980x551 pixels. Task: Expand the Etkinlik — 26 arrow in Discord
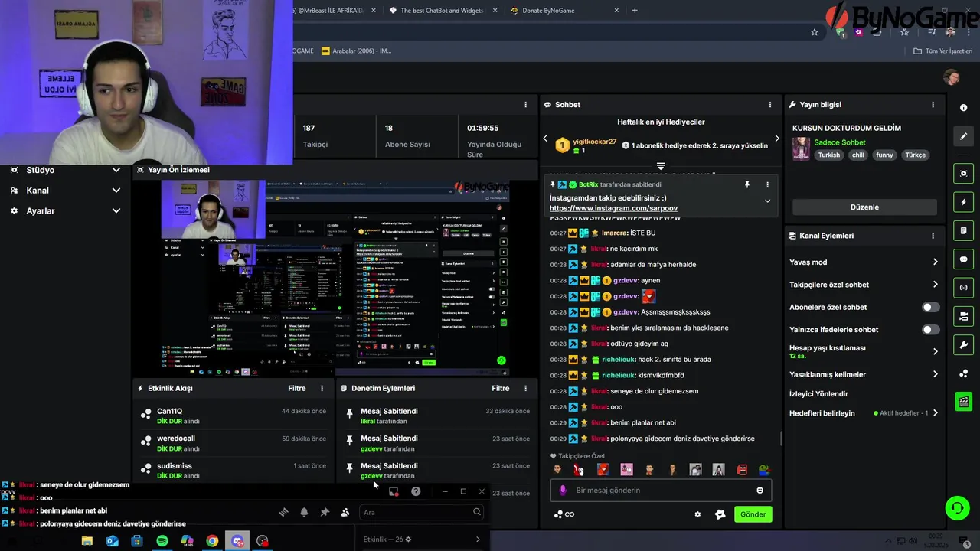pyautogui.click(x=478, y=540)
